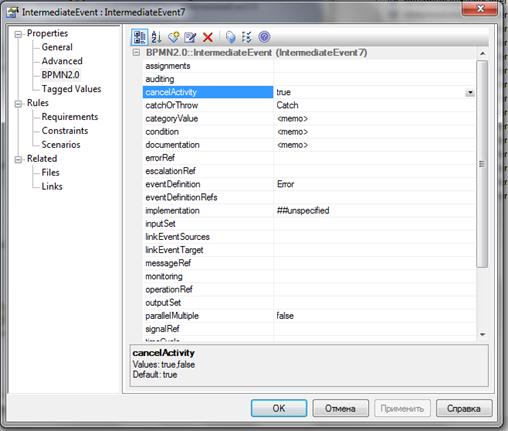Select the auditing property row

pyautogui.click(x=308, y=79)
